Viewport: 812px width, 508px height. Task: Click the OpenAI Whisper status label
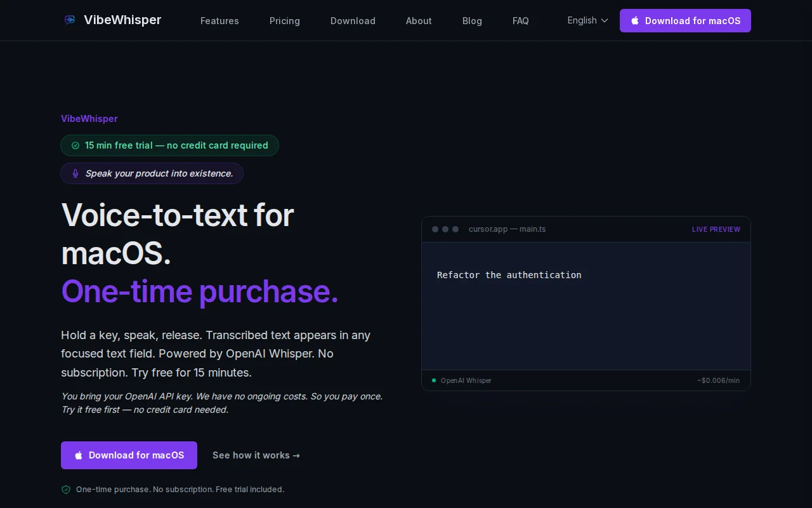[x=466, y=380]
